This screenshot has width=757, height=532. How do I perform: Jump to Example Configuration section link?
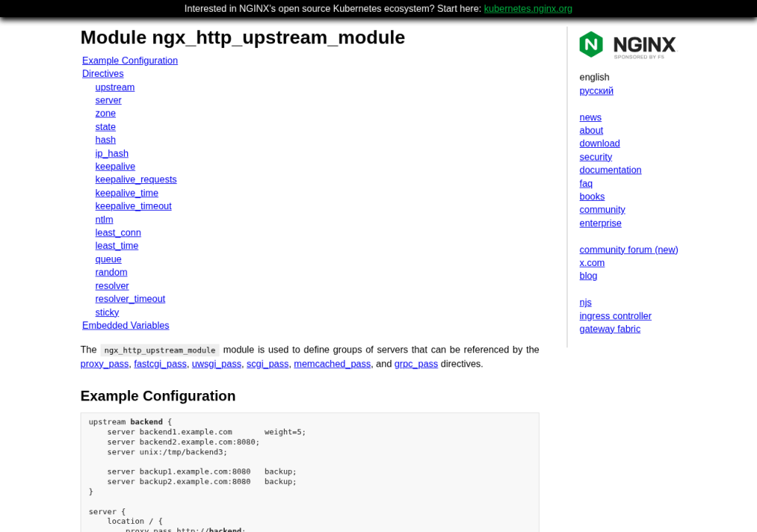click(x=130, y=61)
